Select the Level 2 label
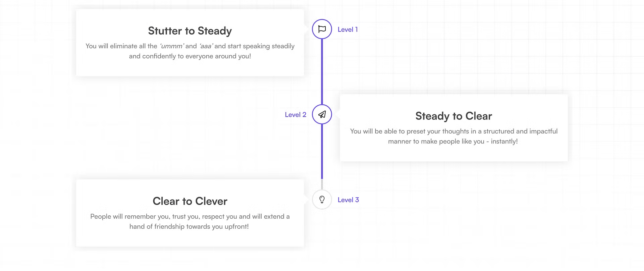Image resolution: width=644 pixels, height=271 pixels. [296, 115]
